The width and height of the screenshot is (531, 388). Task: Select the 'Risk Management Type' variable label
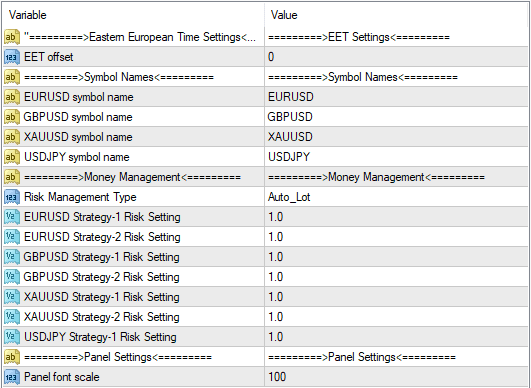point(80,197)
